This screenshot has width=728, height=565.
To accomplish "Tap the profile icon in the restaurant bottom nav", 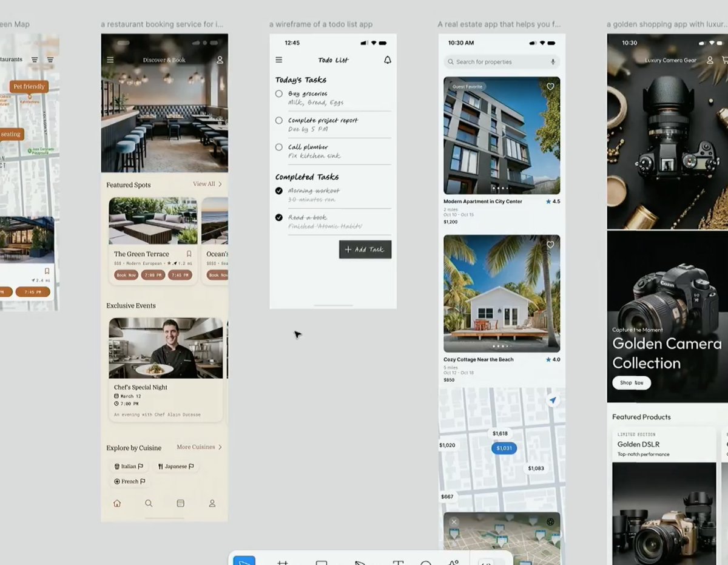I will [212, 503].
